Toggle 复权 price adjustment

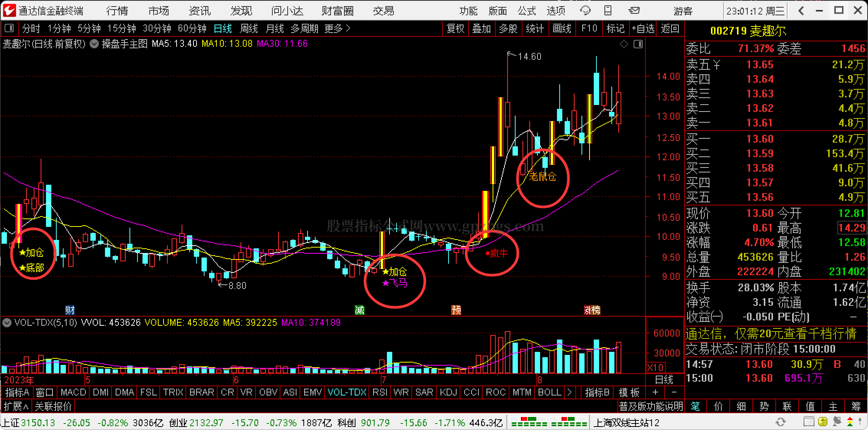[x=455, y=28]
